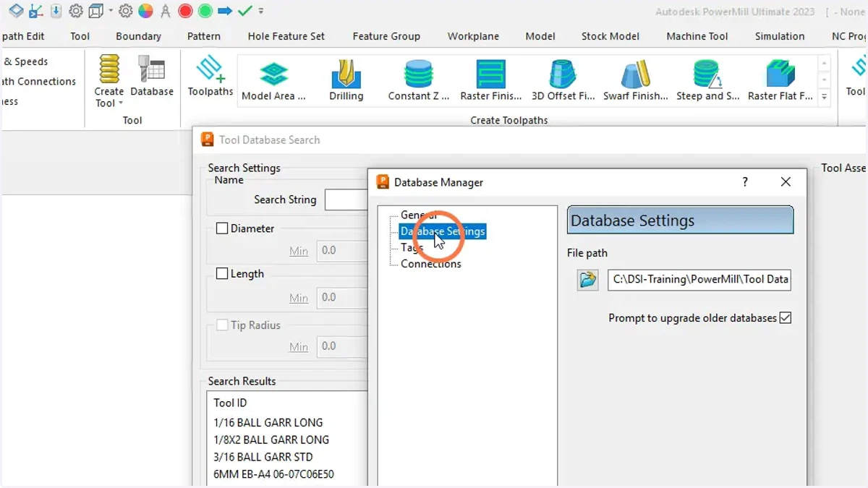Viewport: 868px width, 488px height.
Task: Select 1/8X2 BALL GARR LONG tool
Action: [271, 440]
